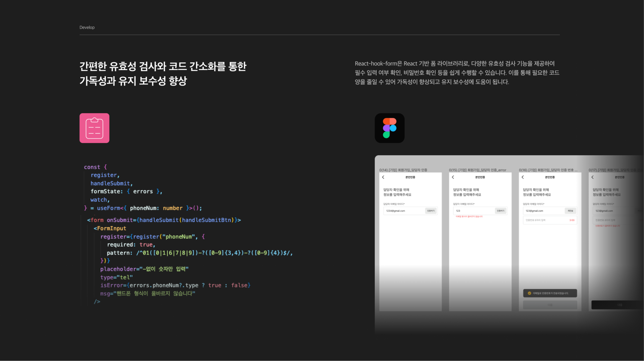The width and height of the screenshot is (644, 361).
Task: Click the pink clipboard form icon
Action: click(x=94, y=128)
